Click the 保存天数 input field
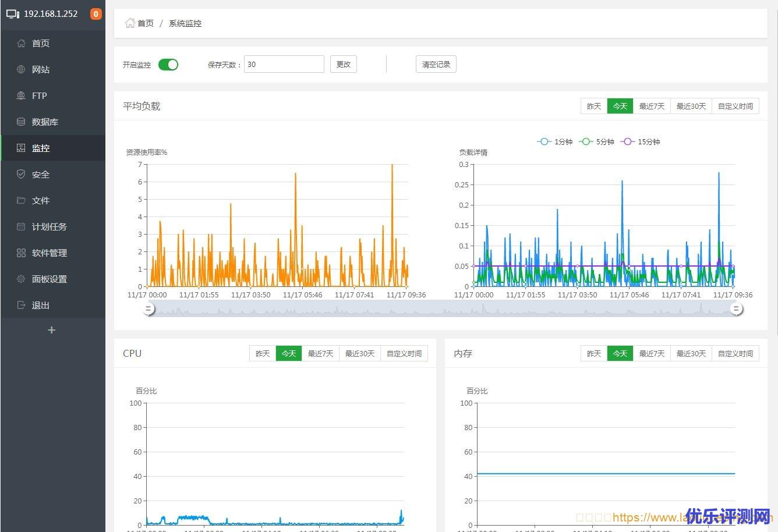Screen dimensions: 778x532 tap(284, 64)
